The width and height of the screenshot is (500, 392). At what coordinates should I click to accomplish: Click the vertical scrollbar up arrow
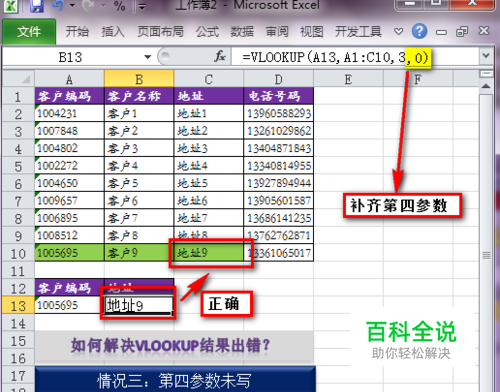486,86
